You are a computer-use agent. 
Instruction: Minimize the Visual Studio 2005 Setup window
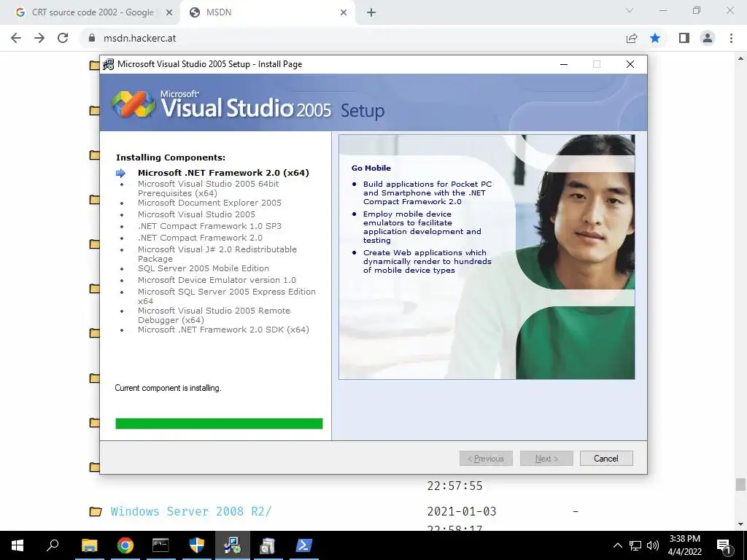click(x=564, y=64)
